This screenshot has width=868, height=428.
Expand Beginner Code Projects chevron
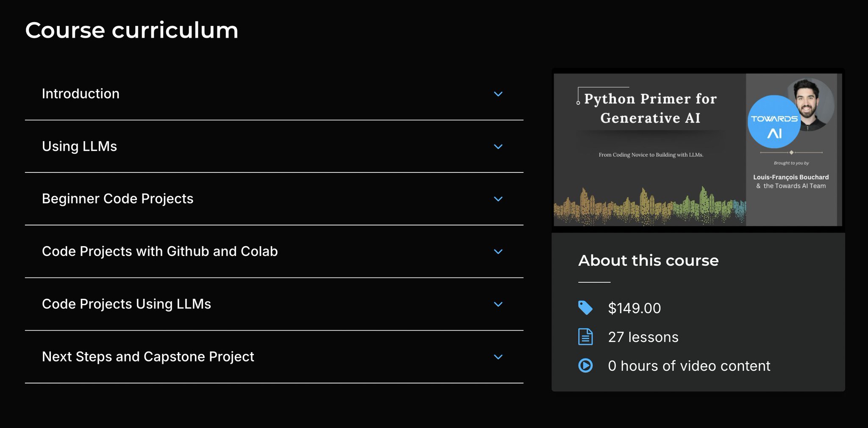coord(498,199)
